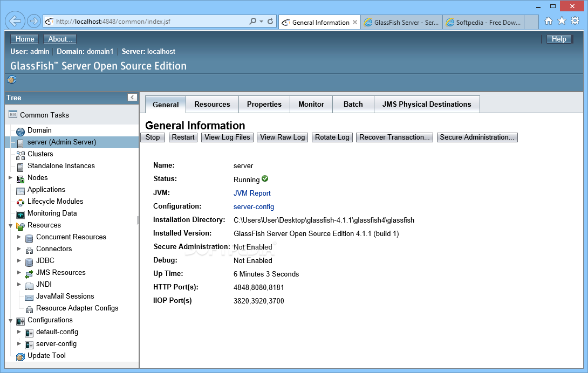Go back with browser back arrow
Viewport: 588px width, 373px height.
click(x=15, y=21)
